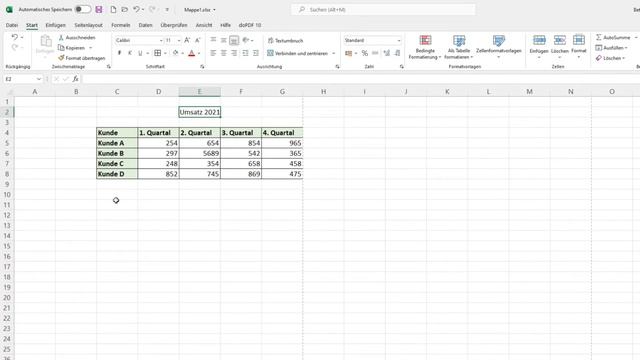
Task: Click the Percent style icon
Action: (x=364, y=53)
